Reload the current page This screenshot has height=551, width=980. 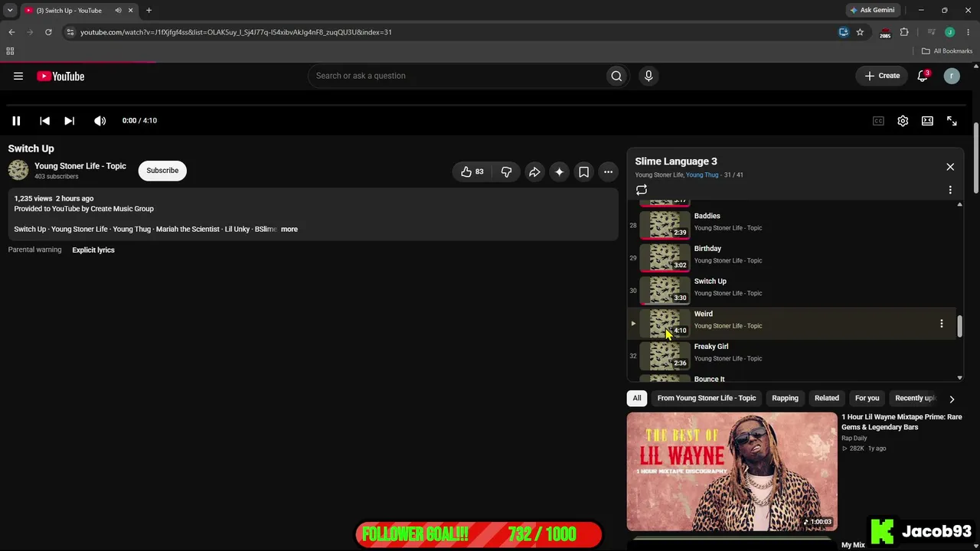(48, 32)
